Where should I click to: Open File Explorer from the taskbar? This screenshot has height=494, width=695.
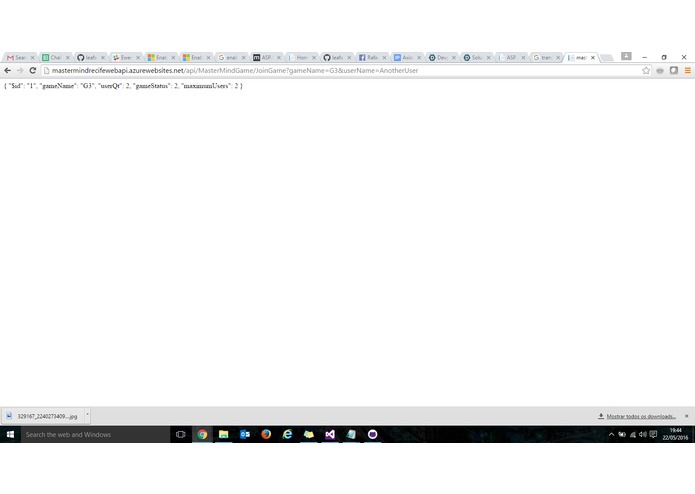click(223, 434)
